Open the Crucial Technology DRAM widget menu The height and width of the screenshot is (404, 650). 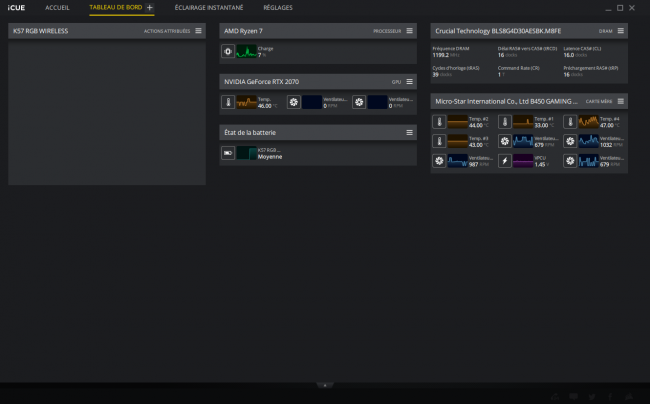coord(620,31)
